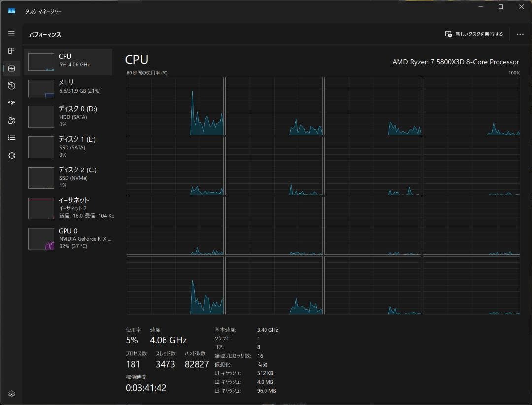This screenshot has width=532, height=405.
Task: Open the Processes view in the sidebar
Action: pos(11,51)
